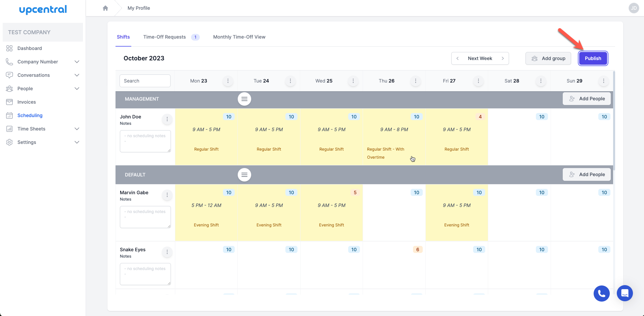Open Monday 23 column options menu

(228, 81)
